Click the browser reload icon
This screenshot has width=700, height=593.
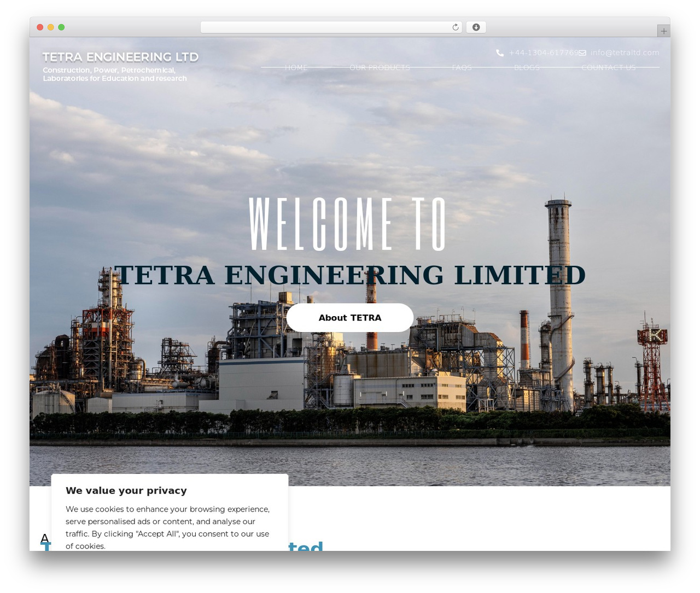(x=455, y=27)
